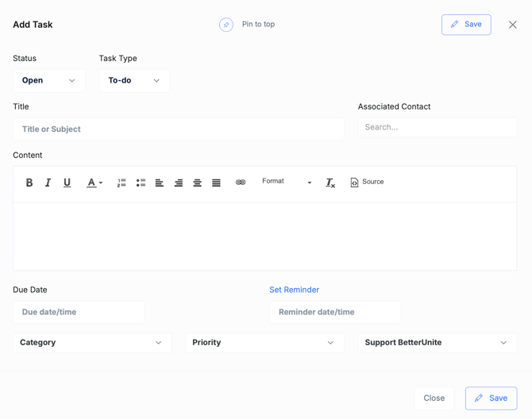Insert a bulleted list
Image resolution: width=532 pixels, height=419 pixels.
click(141, 183)
